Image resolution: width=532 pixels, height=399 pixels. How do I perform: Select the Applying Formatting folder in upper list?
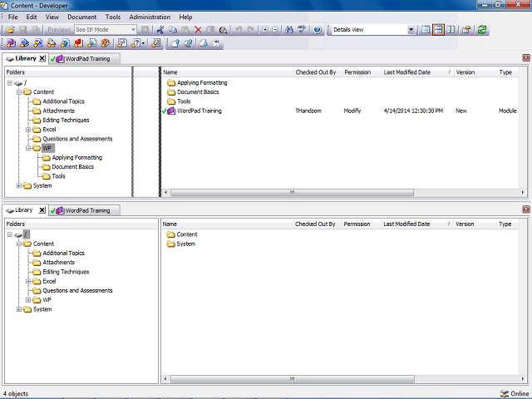click(202, 82)
